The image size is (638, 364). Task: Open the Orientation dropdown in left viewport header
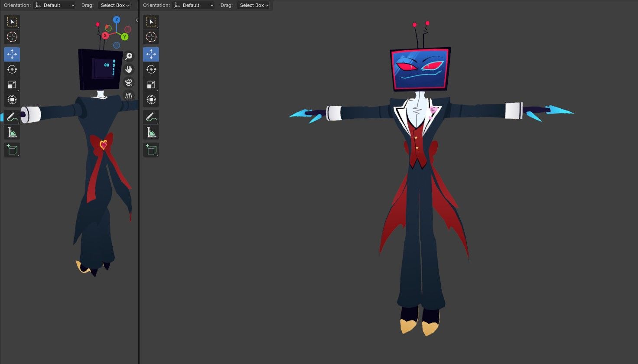coord(55,5)
